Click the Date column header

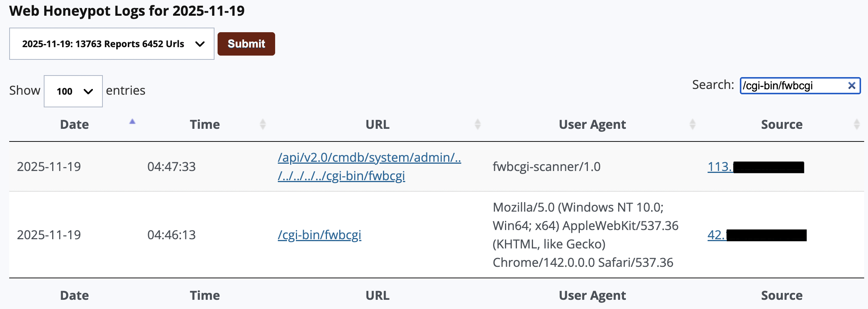74,125
